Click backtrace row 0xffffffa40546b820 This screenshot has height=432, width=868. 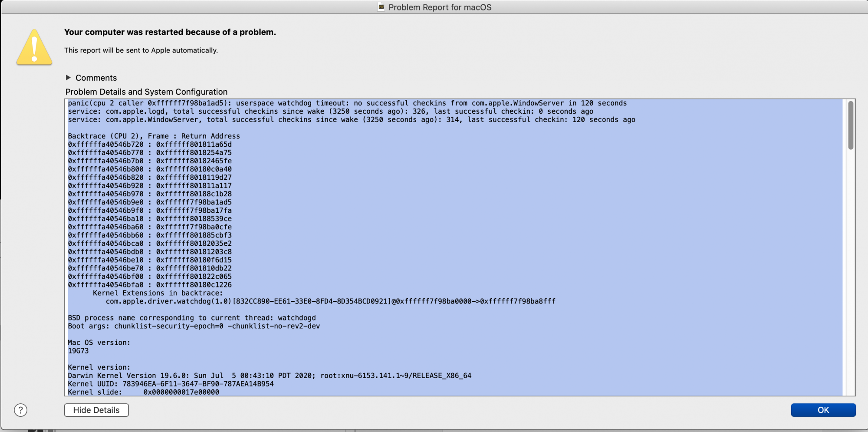(150, 178)
